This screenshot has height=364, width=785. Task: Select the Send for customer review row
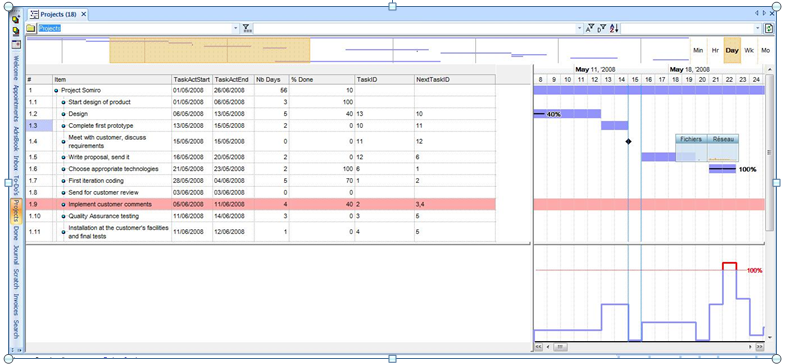point(260,192)
